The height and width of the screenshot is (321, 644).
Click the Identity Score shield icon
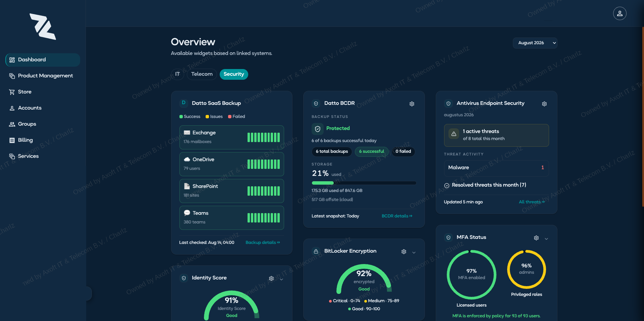tap(183, 278)
